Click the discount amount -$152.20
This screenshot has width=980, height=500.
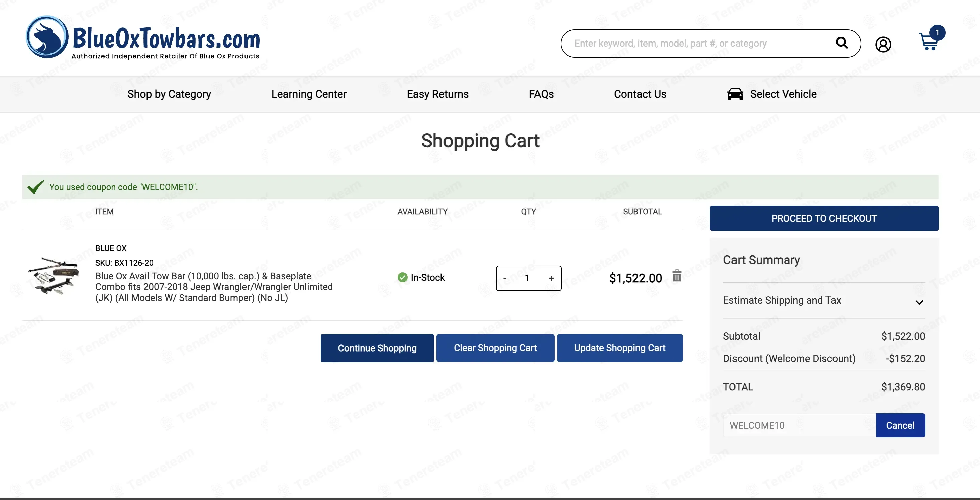coord(905,359)
